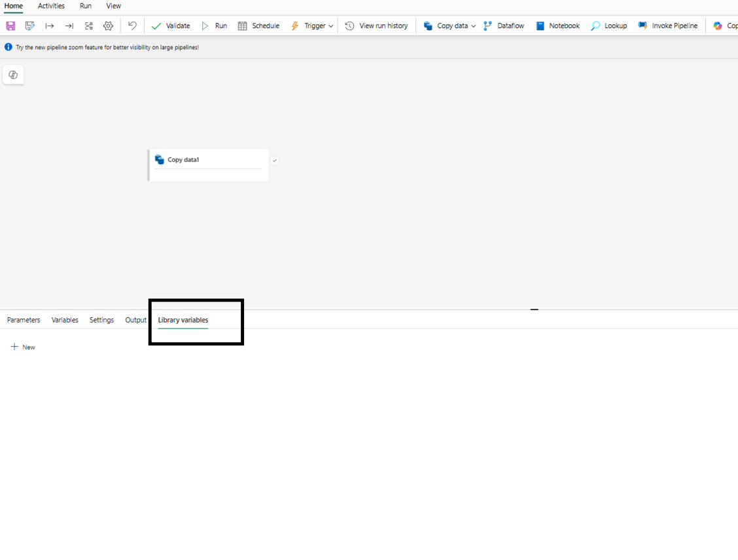Open the View ribbon tab
The width and height of the screenshot is (738, 560).
113,6
